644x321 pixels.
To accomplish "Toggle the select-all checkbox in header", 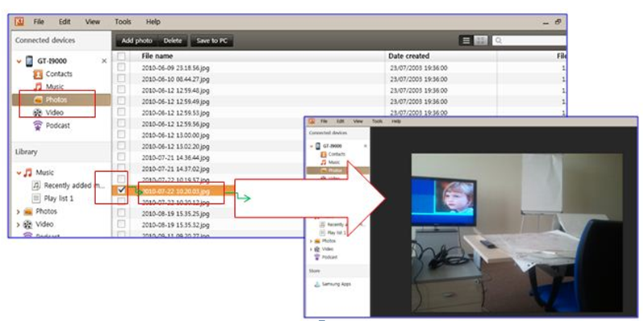I will click(121, 56).
